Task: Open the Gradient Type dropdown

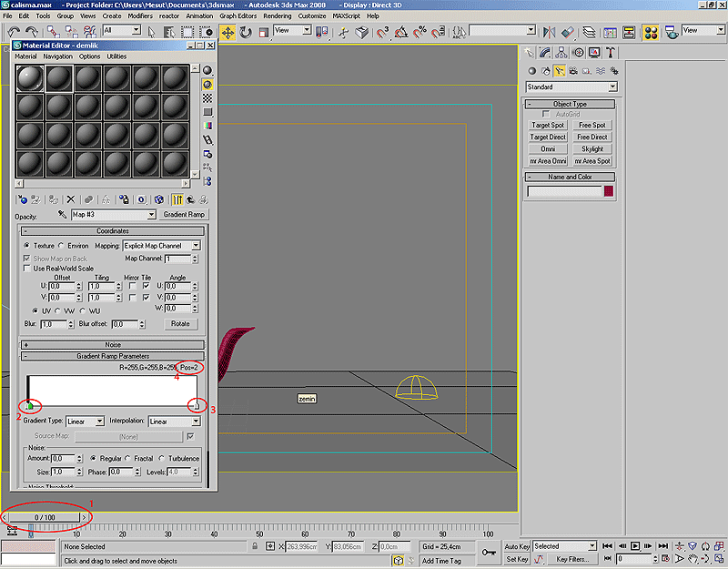Action: 85,422
